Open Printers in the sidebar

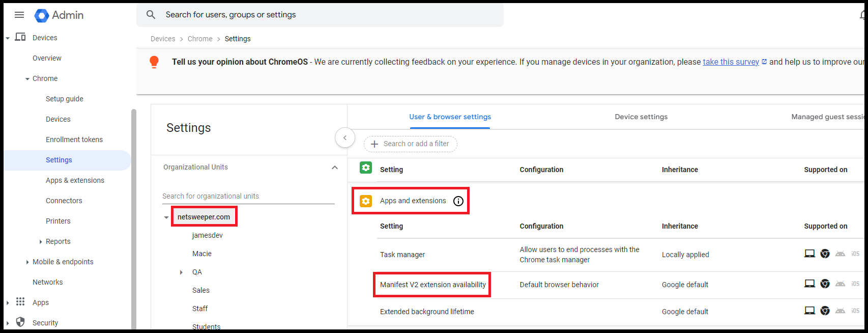(x=58, y=221)
